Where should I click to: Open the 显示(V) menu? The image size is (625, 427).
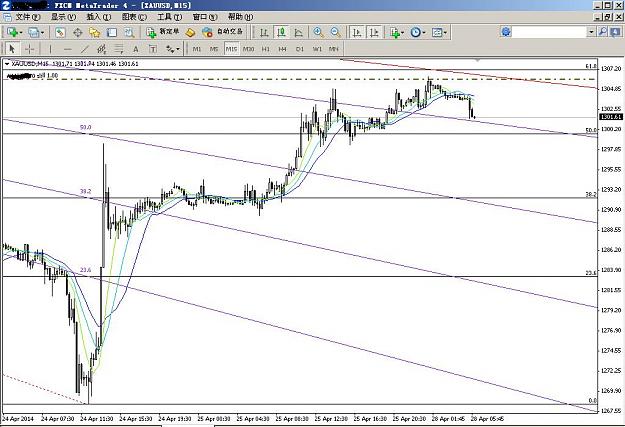(x=63, y=17)
